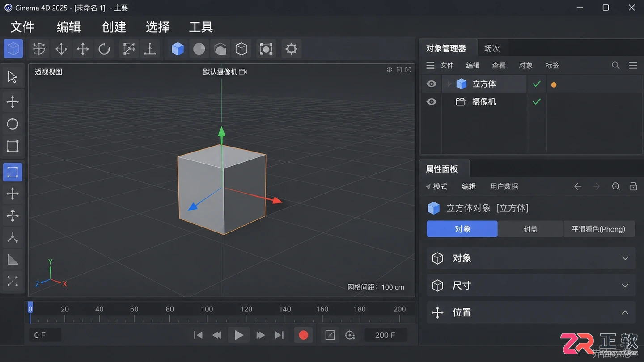This screenshot has height=362, width=644.
Task: Click the blue cube primitive icon in top toolbar
Action: coord(178,49)
